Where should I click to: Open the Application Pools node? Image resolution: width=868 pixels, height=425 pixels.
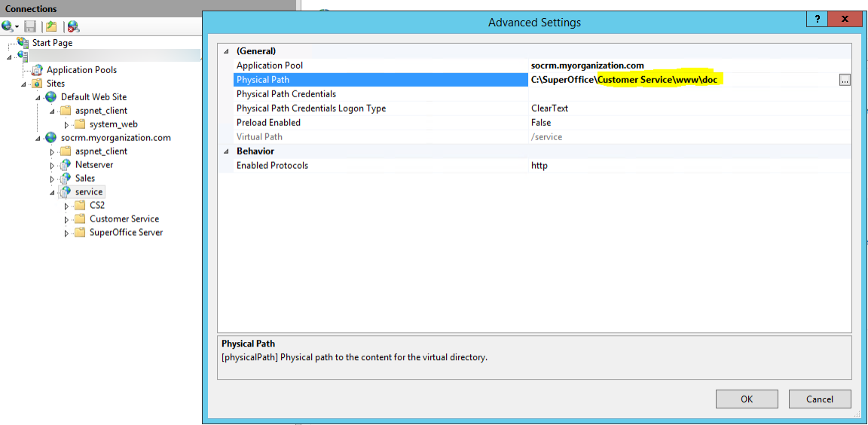point(81,70)
